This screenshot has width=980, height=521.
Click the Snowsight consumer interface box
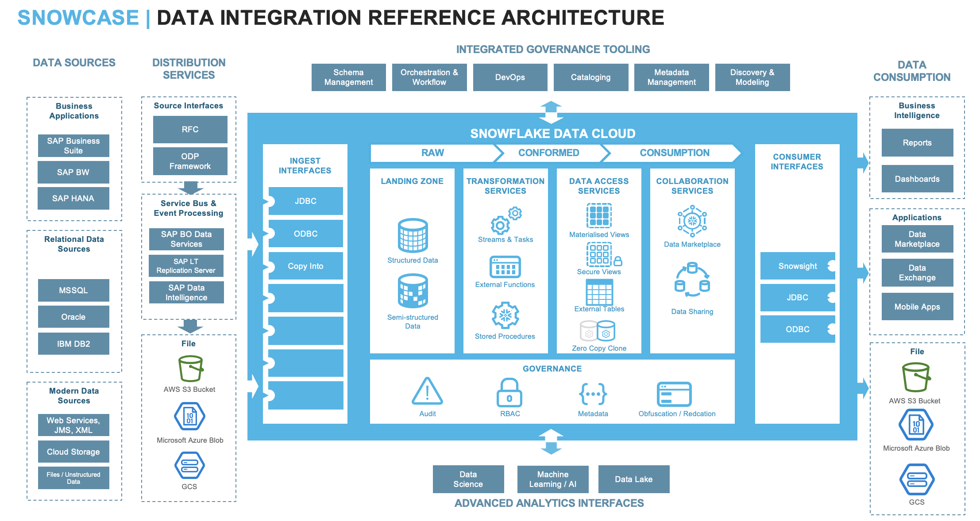coord(797,266)
